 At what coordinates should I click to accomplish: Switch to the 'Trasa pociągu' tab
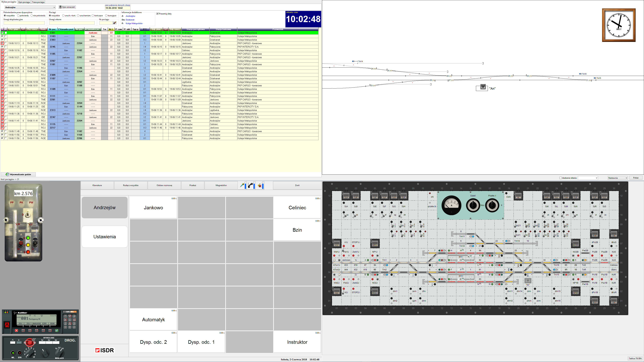coord(38,2)
